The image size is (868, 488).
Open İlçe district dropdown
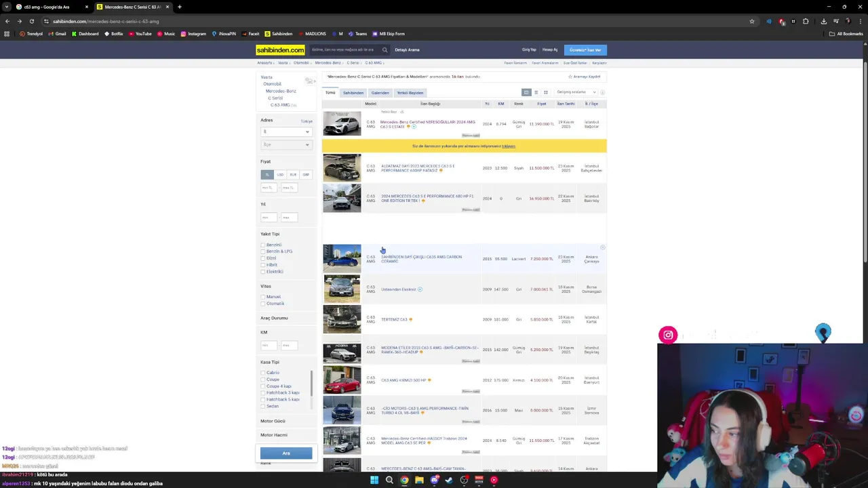[x=286, y=144]
